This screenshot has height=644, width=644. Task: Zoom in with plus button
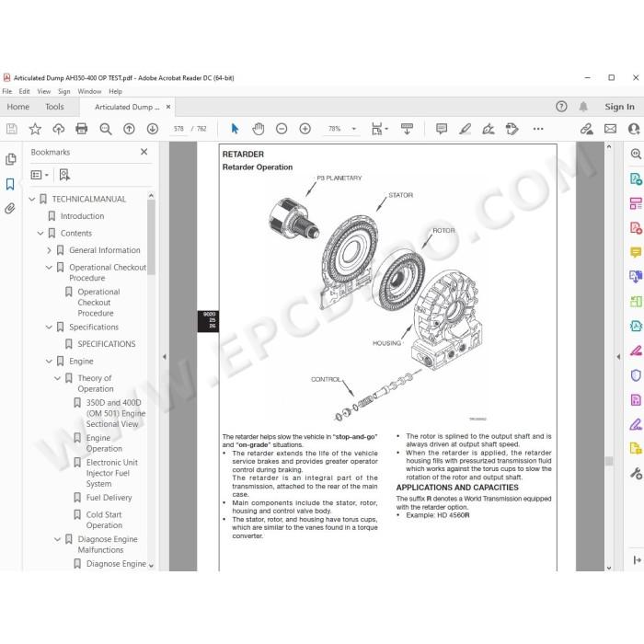tap(305, 129)
